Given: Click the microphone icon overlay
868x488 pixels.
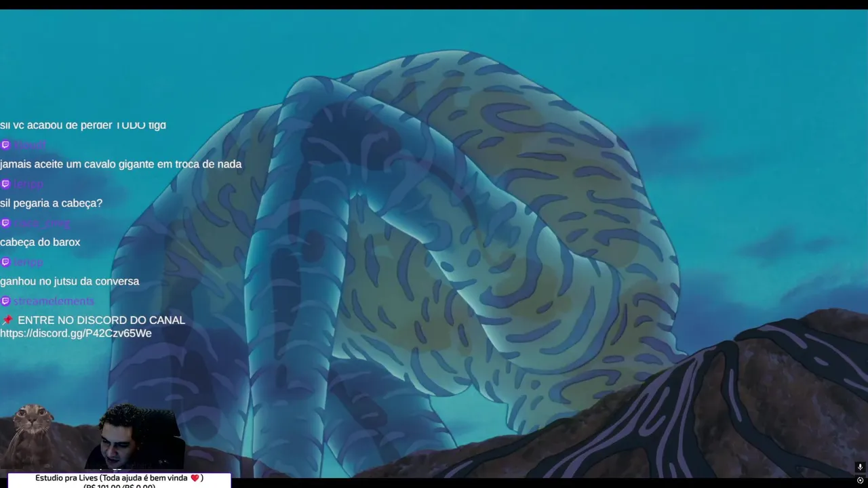Looking at the screenshot, I should coord(860,467).
